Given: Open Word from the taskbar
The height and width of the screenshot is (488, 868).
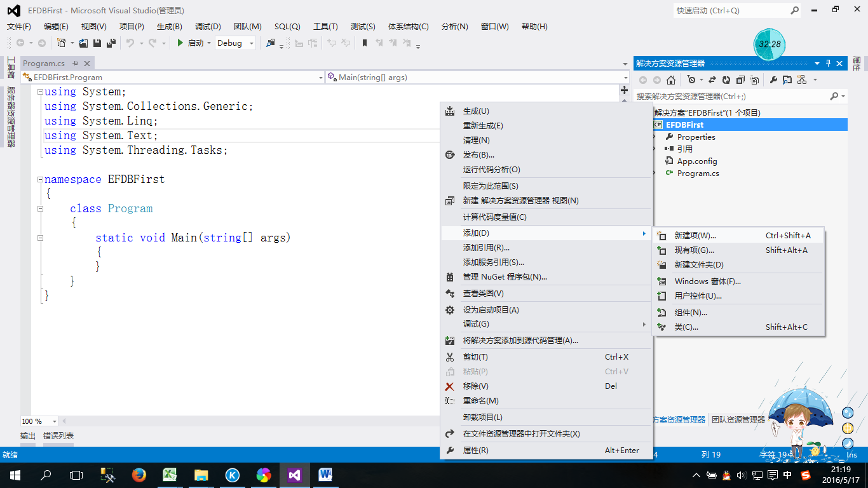Looking at the screenshot, I should (x=326, y=475).
